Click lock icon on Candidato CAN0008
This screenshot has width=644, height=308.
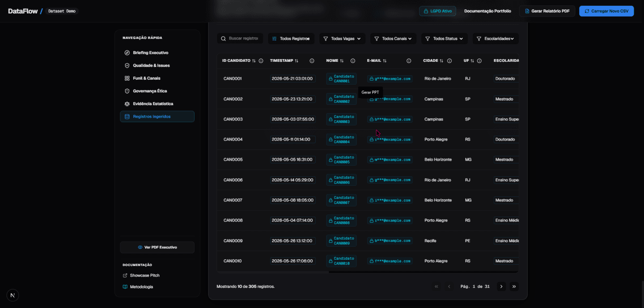pyautogui.click(x=331, y=221)
